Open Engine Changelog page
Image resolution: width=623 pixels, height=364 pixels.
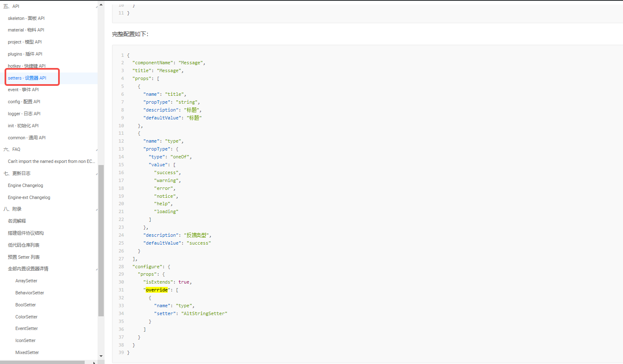point(25,185)
